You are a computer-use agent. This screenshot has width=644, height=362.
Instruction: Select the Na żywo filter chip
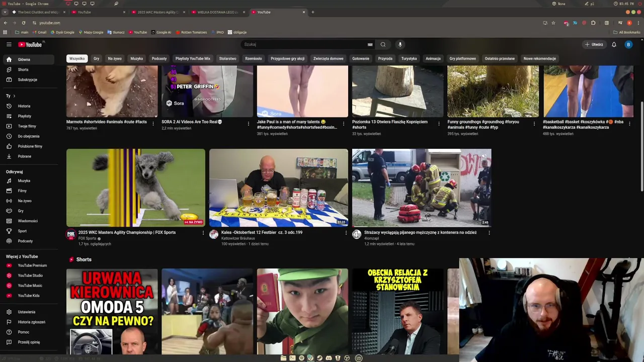click(115, 58)
